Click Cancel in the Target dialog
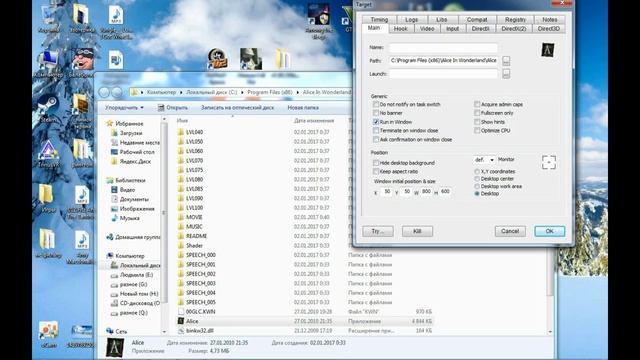The image size is (640, 360). (510, 231)
